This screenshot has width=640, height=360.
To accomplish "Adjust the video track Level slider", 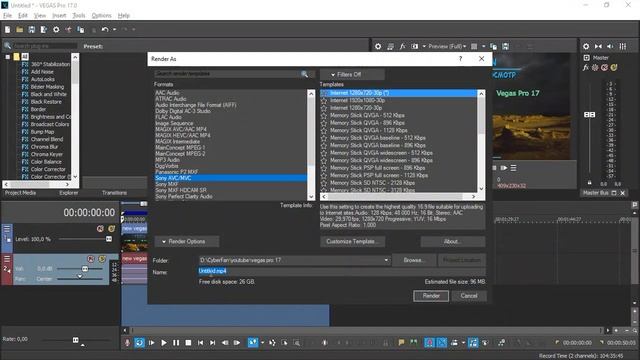I will tap(109, 239).
